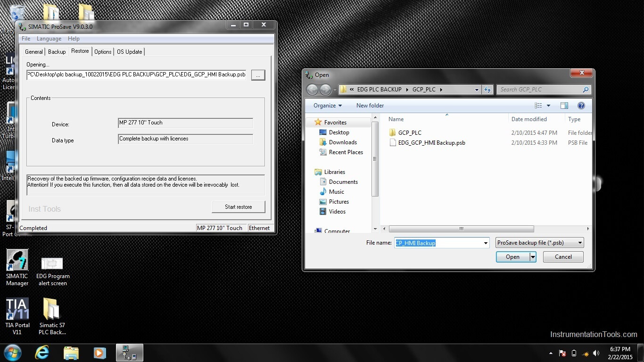Switch to the Options tab

click(x=103, y=52)
